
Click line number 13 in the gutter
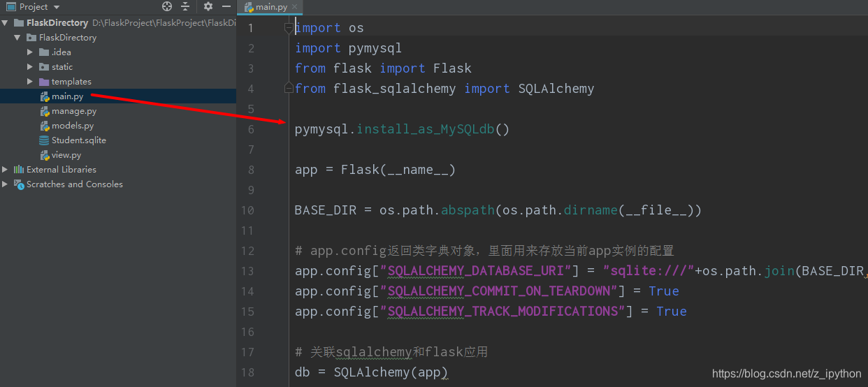[x=247, y=271]
